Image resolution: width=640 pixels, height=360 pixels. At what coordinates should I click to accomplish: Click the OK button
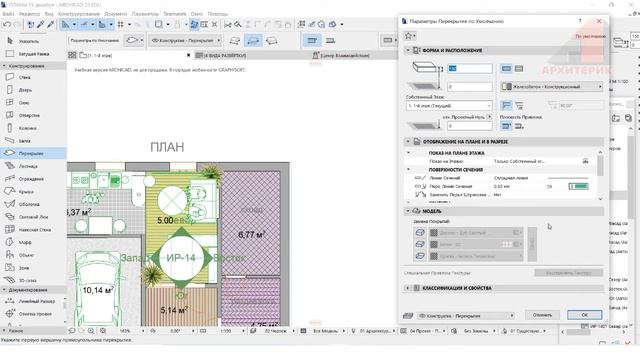pyautogui.click(x=584, y=315)
